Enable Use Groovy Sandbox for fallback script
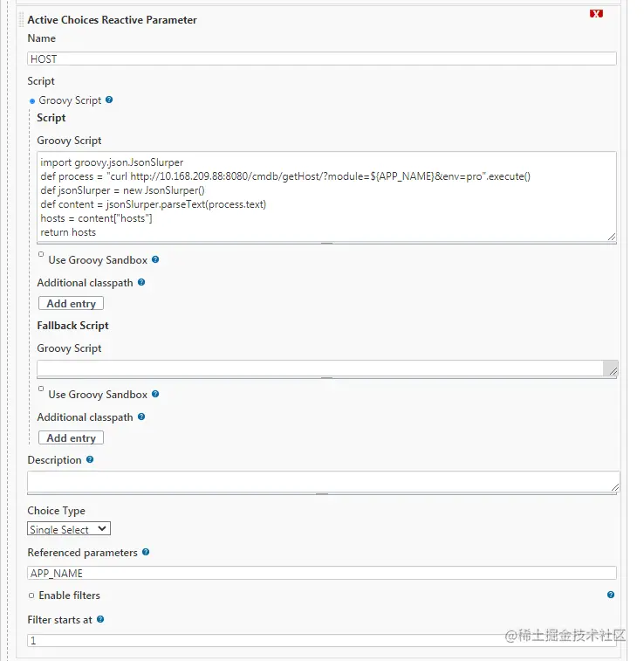The width and height of the screenshot is (644, 661). coord(41,389)
